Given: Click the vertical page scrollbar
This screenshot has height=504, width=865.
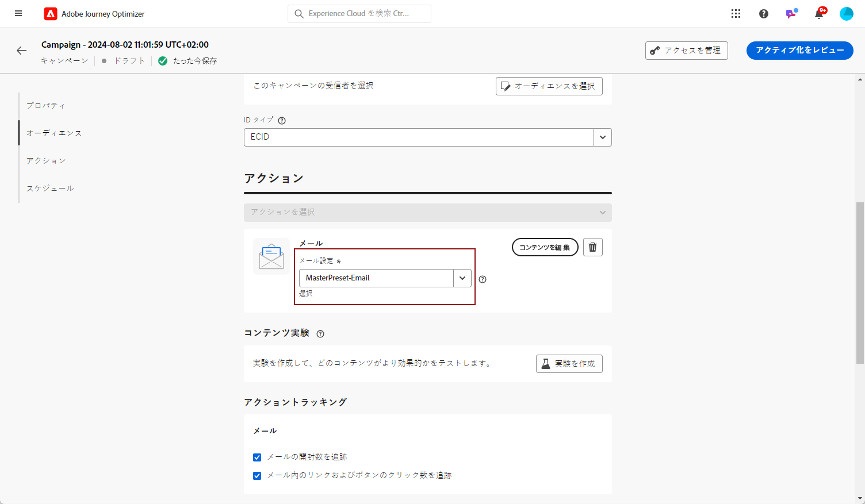Looking at the screenshot, I should (860, 283).
